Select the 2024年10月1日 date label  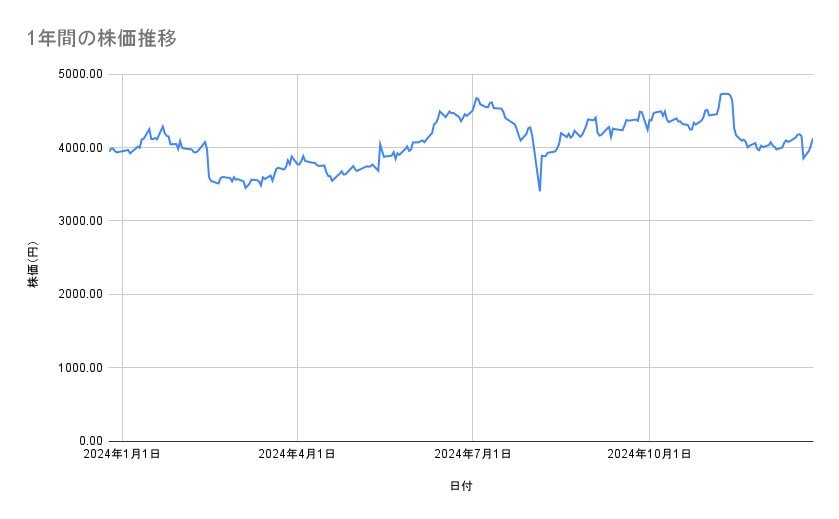point(650,455)
